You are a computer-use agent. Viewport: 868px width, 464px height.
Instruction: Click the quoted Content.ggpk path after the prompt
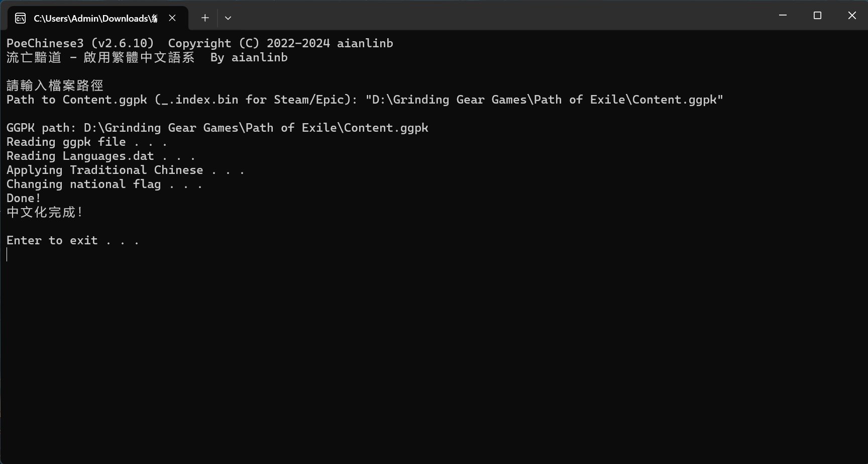tap(545, 100)
